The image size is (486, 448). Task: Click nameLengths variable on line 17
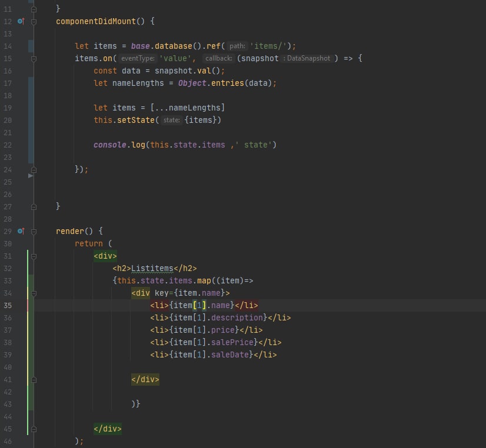point(138,83)
